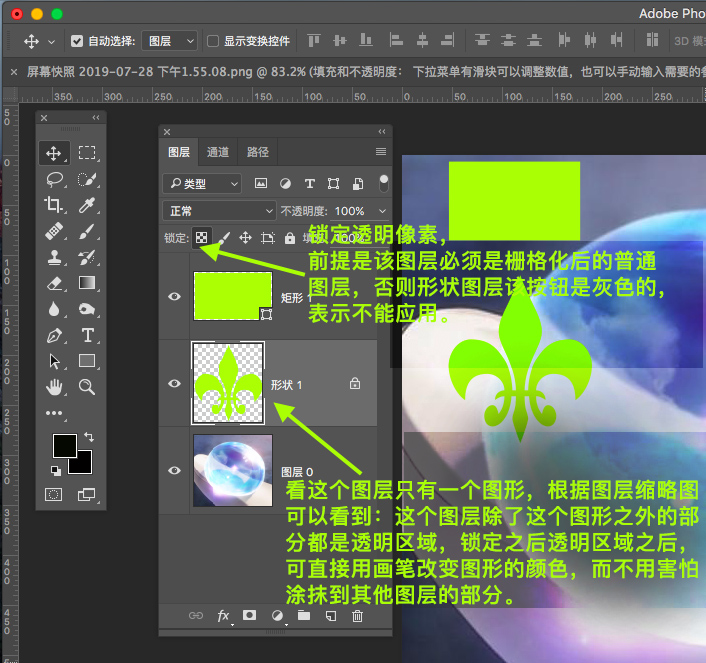Screen dimensions: 706x663
Task: Select the Quick Selection tool
Action: 87,179
